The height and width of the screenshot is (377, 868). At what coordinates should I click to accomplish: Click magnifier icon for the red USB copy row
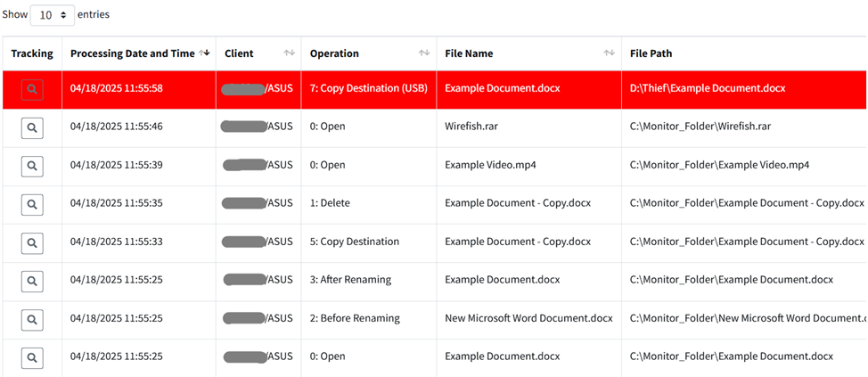[32, 89]
